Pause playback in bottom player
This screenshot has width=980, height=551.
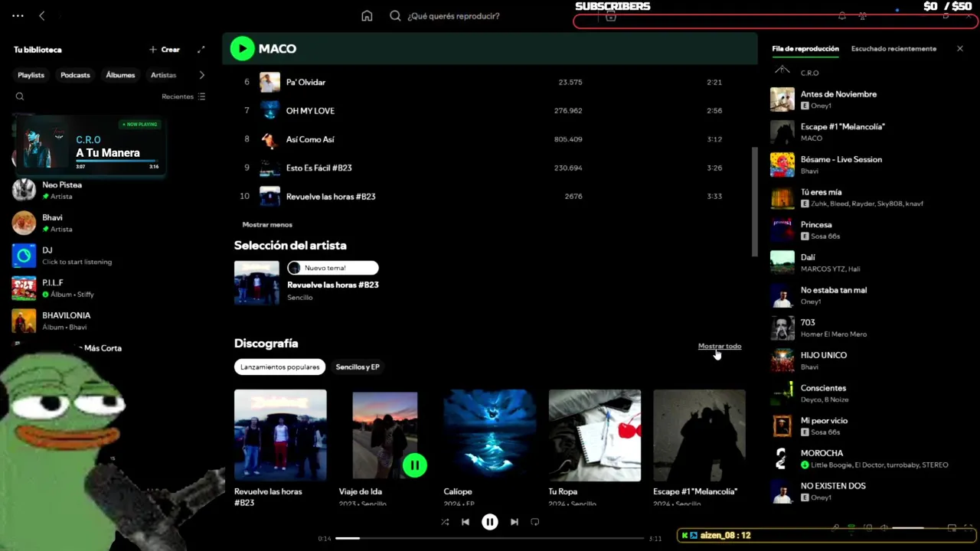[490, 522]
